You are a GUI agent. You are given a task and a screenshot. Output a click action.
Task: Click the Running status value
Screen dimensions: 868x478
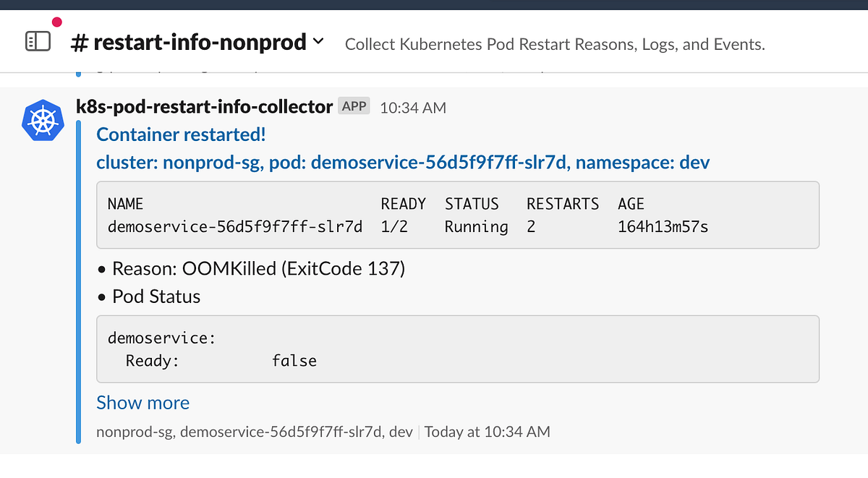pyautogui.click(x=476, y=227)
